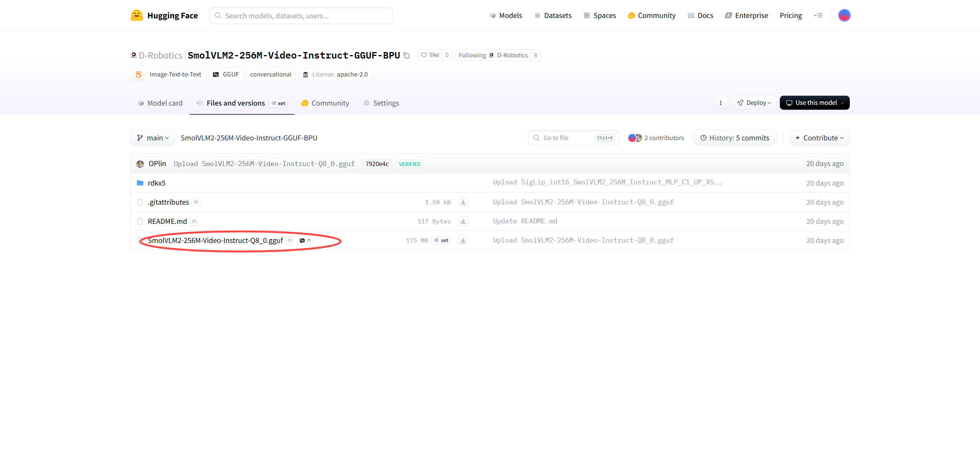
Task: Download the README.md file
Action: click(x=463, y=221)
